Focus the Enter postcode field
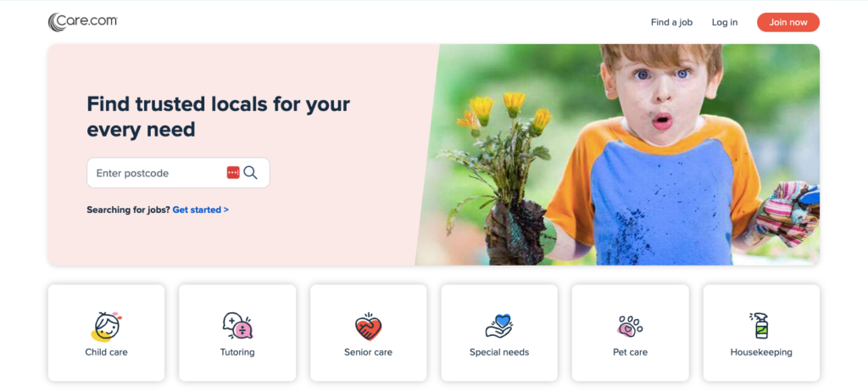868x392 pixels. point(178,173)
